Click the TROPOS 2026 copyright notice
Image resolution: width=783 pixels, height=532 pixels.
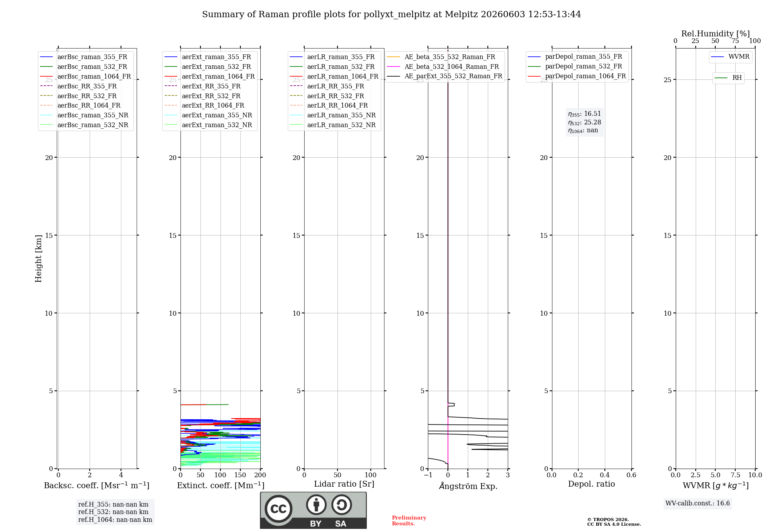(x=614, y=522)
